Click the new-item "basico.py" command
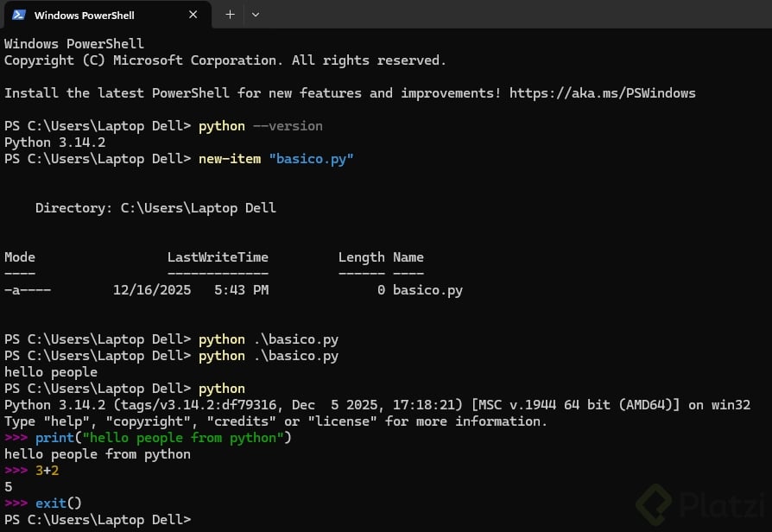Viewport: 772px width, 532px height. [x=275, y=159]
